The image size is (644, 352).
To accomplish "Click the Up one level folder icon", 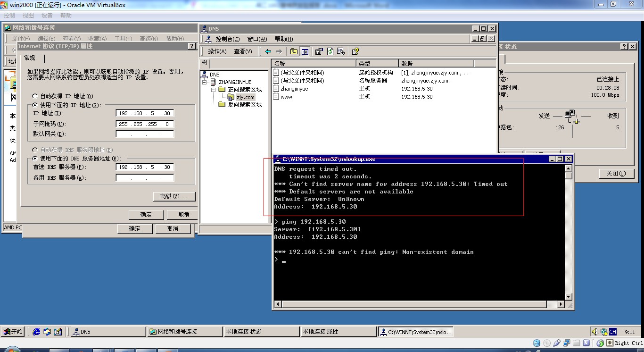I will pyautogui.click(x=294, y=51).
